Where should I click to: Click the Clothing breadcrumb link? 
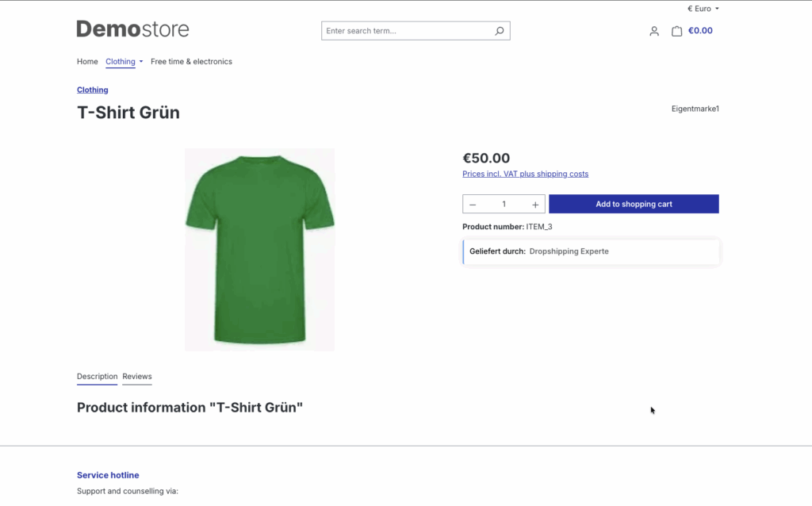92,90
